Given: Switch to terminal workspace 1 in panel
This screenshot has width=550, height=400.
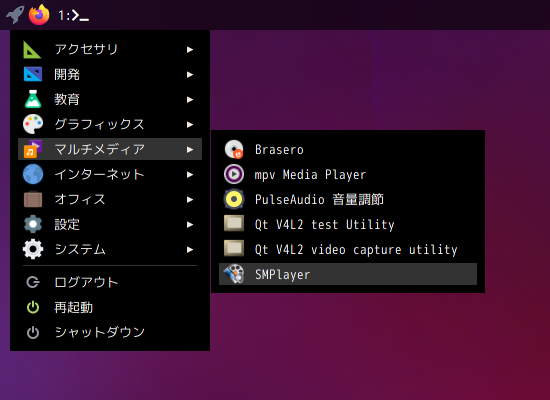Looking at the screenshot, I should 73,15.
